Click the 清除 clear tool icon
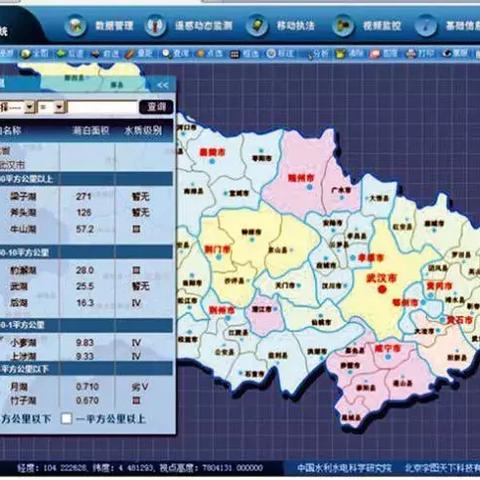The width and height of the screenshot is (480, 480). (x=340, y=54)
